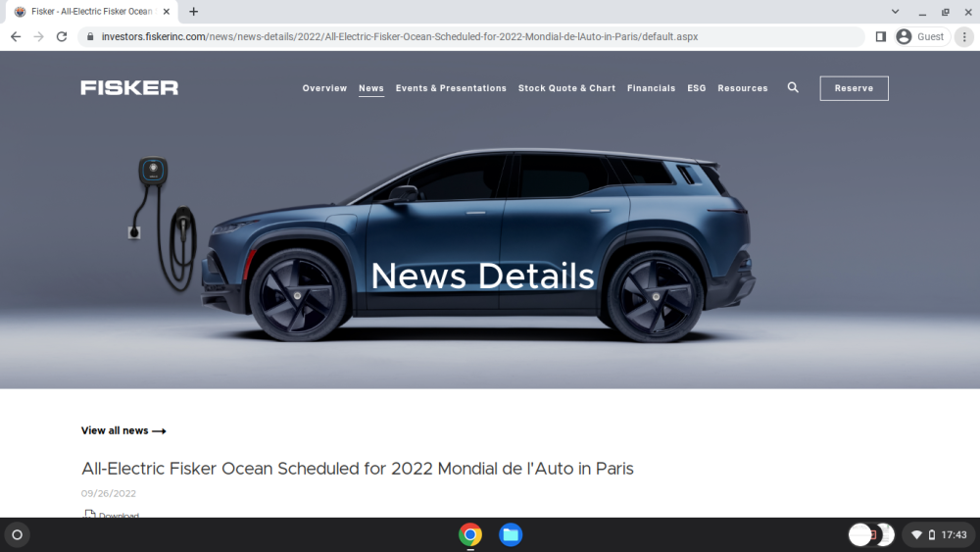980x552 pixels.
Task: Open the Guest profile menu
Action: click(922, 37)
